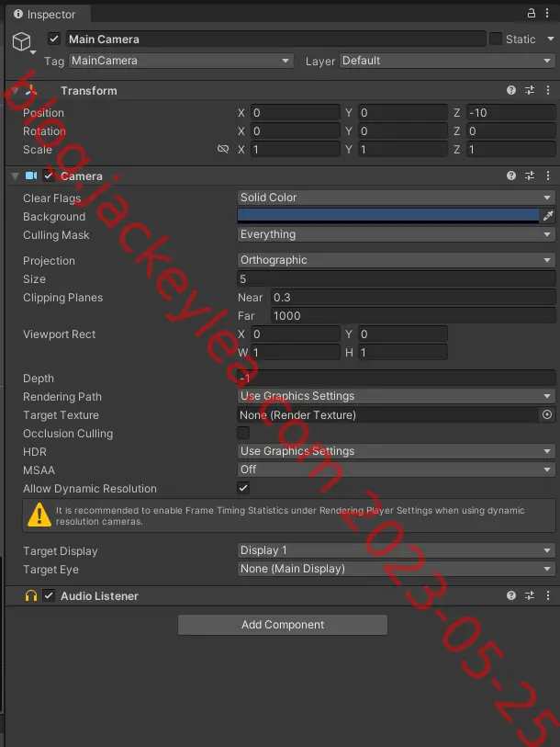This screenshot has width=560, height=747.
Task: Click the Transform component icon
Action: click(x=31, y=91)
